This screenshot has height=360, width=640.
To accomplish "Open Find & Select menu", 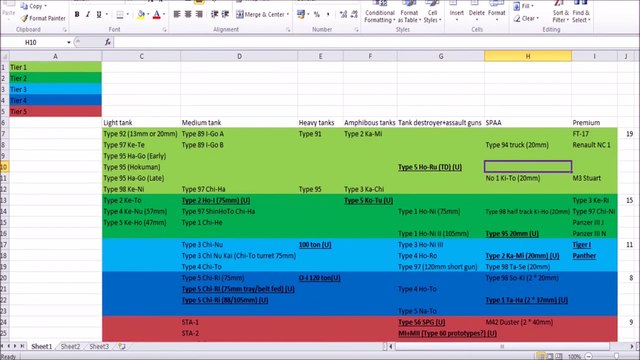I will pos(581,12).
